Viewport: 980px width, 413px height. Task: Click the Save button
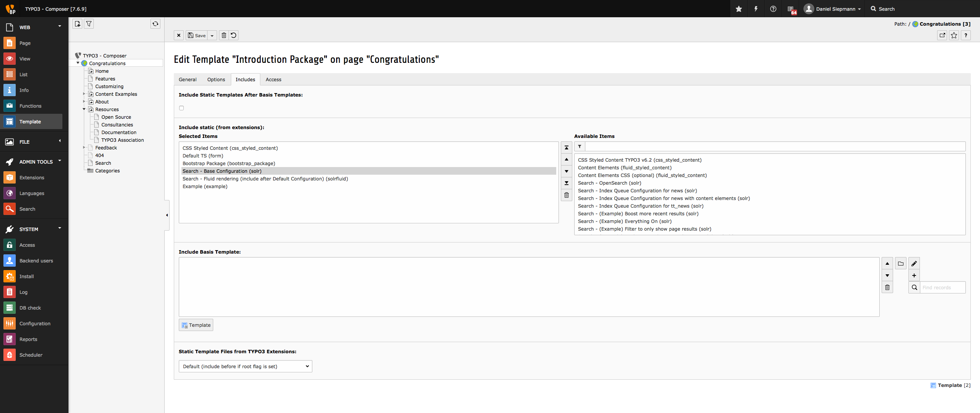click(197, 35)
